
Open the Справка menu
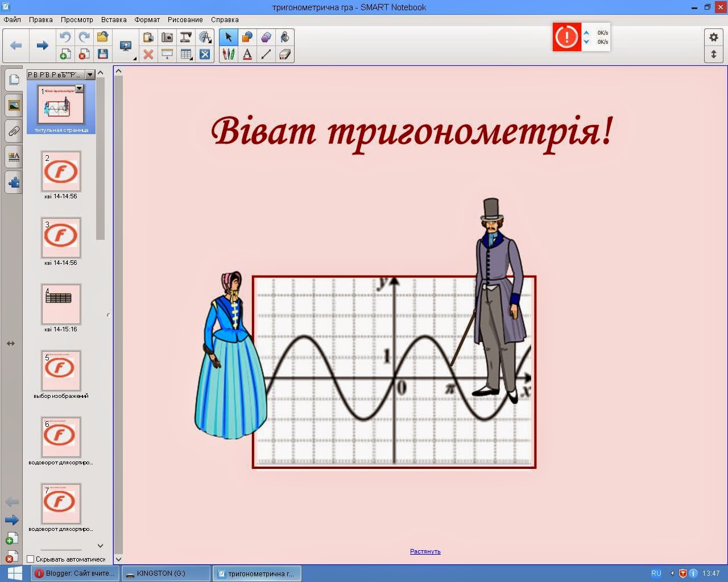click(x=225, y=19)
